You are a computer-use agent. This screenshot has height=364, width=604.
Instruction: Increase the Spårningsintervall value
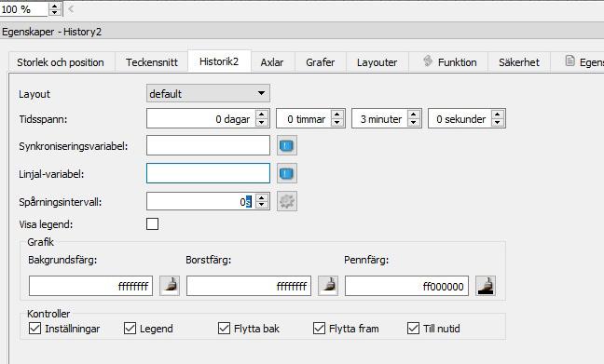262,197
